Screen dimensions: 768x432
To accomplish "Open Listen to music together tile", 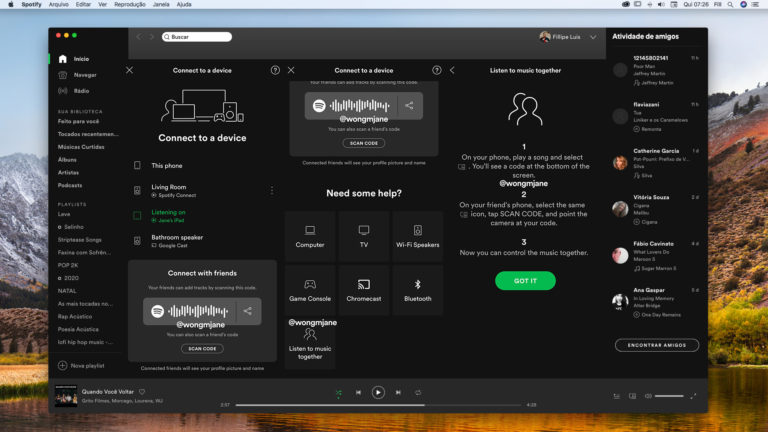I will 310,344.
